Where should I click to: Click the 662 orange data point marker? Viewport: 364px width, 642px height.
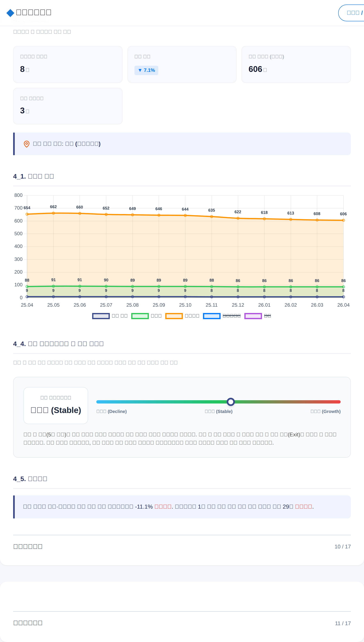coord(53,213)
